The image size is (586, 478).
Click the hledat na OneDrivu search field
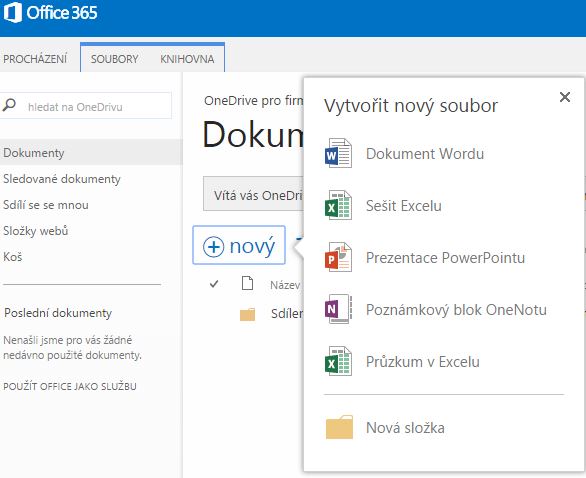(86, 106)
